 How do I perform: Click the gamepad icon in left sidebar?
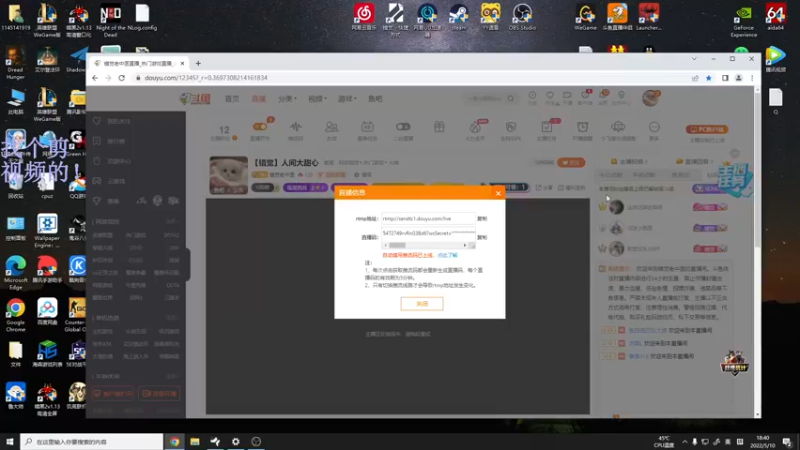click(x=97, y=181)
